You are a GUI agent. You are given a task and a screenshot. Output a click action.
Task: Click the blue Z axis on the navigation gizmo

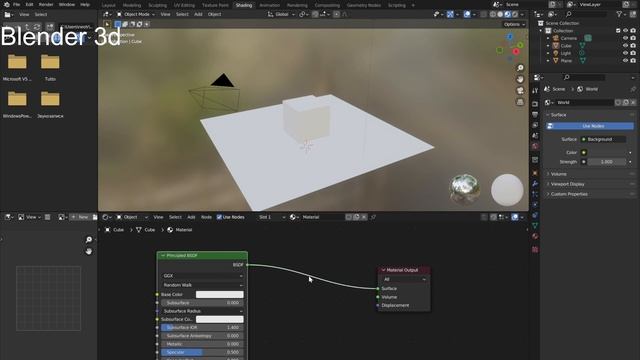click(x=510, y=37)
